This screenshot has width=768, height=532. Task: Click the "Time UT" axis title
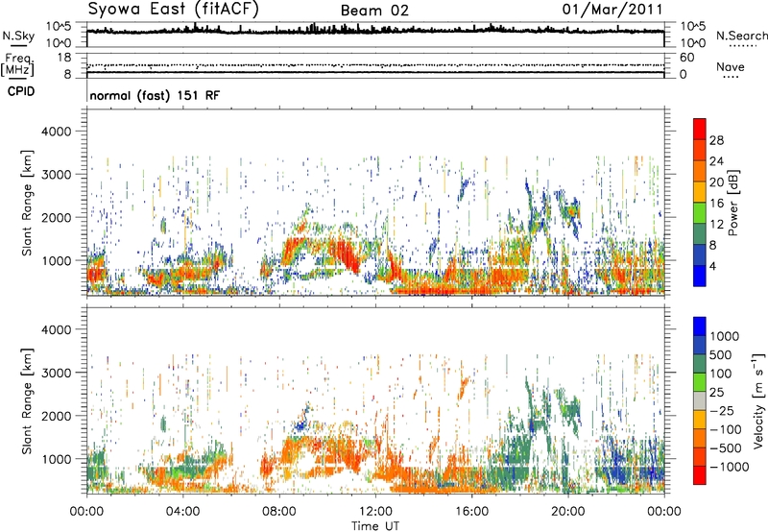(x=375, y=525)
